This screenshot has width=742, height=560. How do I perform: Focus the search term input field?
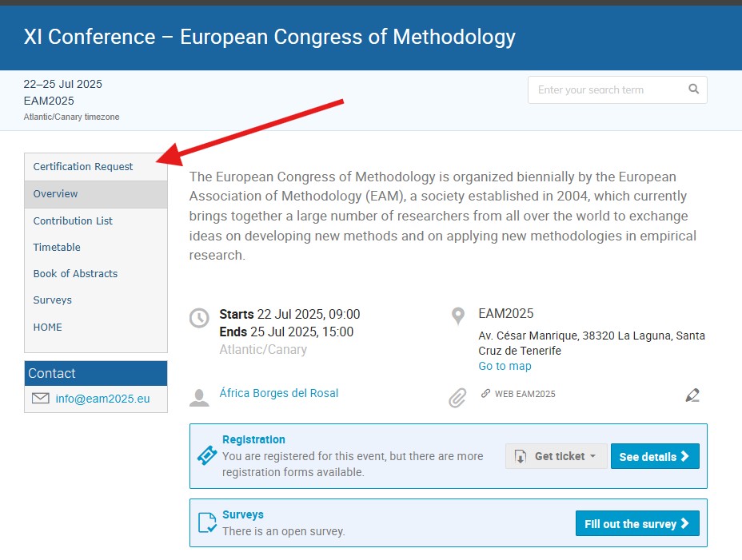604,89
